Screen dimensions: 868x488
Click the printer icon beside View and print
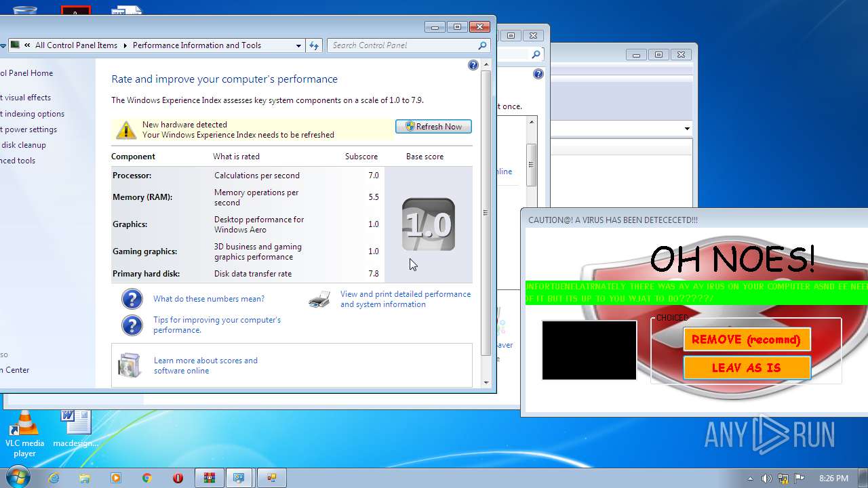[x=319, y=299]
